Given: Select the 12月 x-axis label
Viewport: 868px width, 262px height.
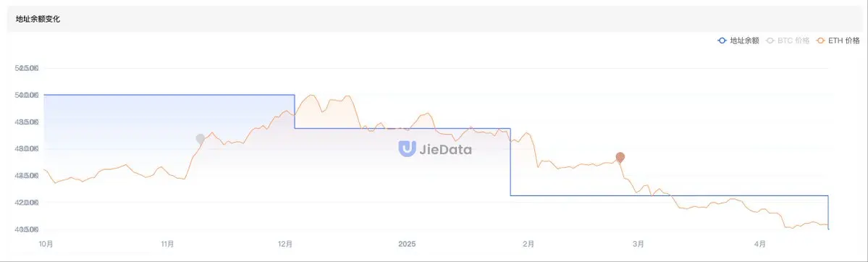Looking at the screenshot, I should [x=286, y=243].
